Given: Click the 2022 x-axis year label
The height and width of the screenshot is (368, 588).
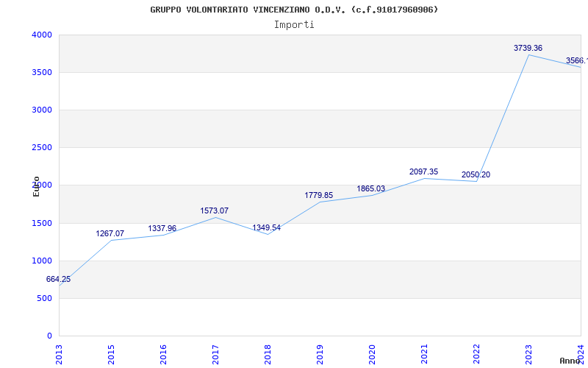Looking at the screenshot, I should [476, 355].
